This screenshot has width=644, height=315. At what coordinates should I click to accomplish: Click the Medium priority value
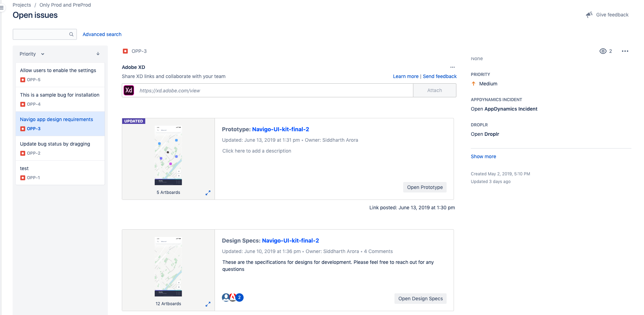[488, 84]
